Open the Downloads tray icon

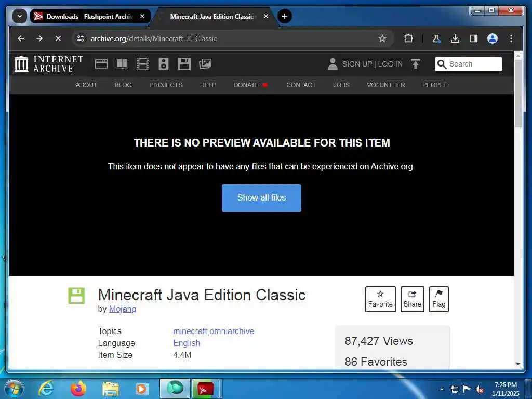point(455,38)
